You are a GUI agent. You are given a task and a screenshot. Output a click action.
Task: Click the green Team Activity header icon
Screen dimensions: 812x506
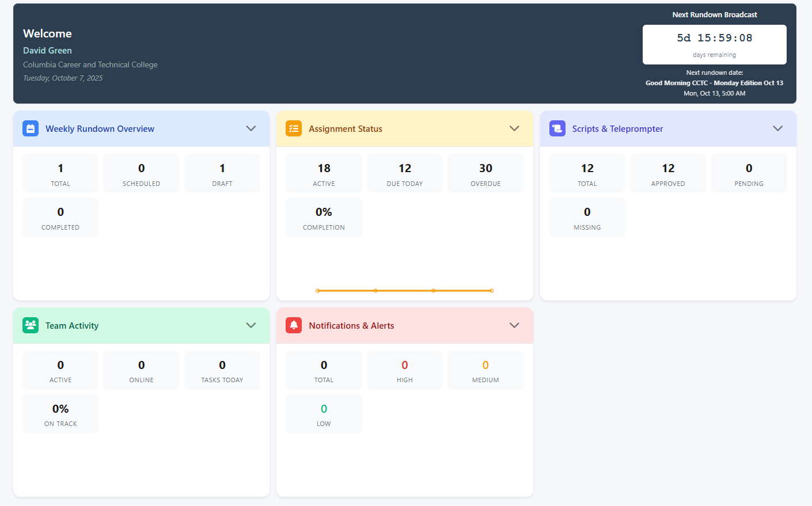point(31,325)
